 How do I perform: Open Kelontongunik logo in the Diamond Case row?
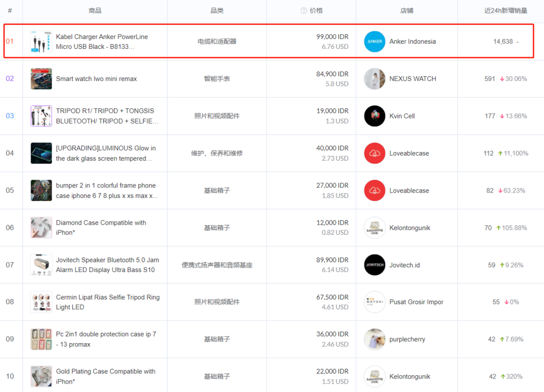[375, 228]
